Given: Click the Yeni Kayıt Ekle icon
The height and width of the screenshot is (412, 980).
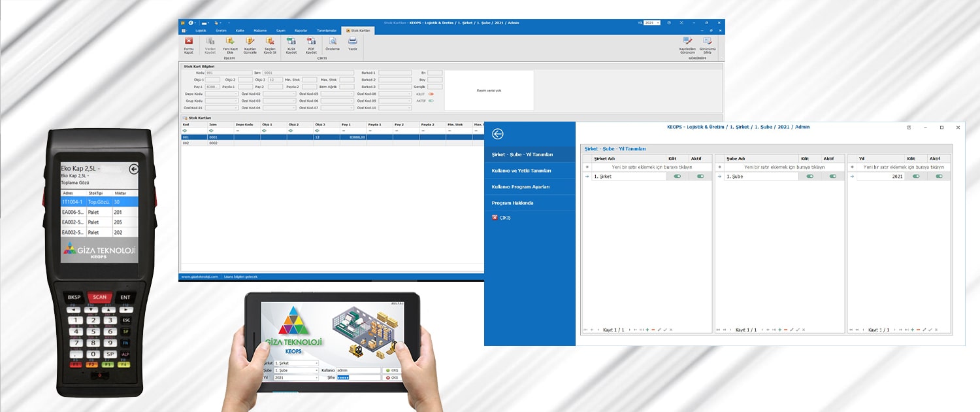Looking at the screenshot, I should [x=230, y=42].
